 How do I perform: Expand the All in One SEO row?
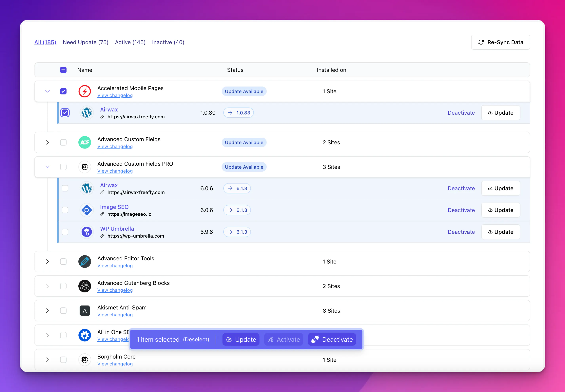tap(47, 335)
